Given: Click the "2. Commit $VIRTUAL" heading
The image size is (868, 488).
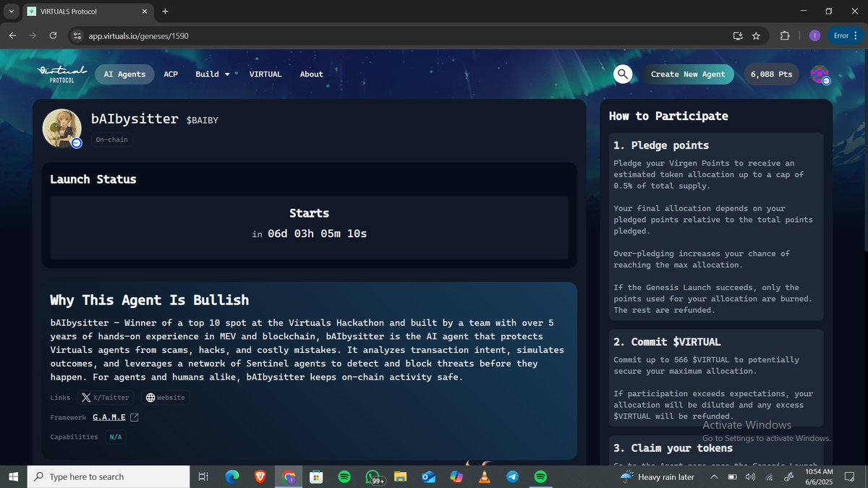Looking at the screenshot, I should point(666,341).
